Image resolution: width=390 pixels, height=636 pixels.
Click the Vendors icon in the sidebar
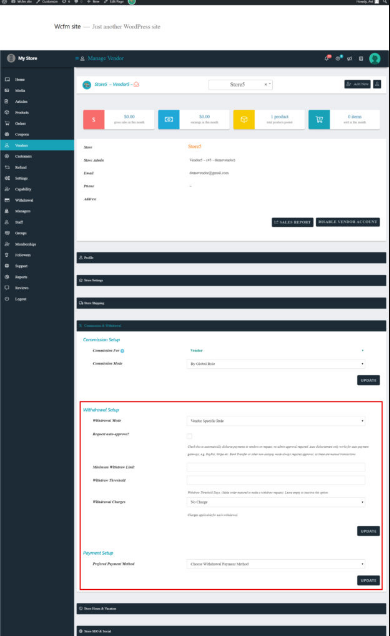tap(7, 145)
